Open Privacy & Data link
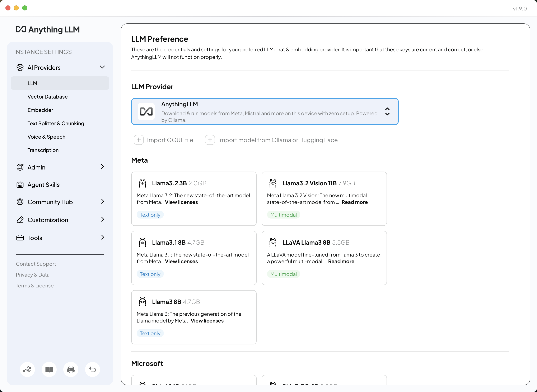 [33, 275]
